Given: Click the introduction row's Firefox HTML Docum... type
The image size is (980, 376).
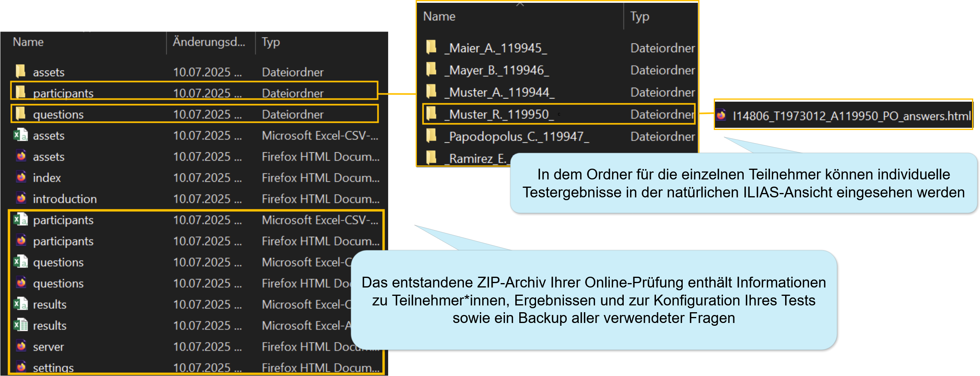Looking at the screenshot, I should pyautogui.click(x=320, y=199).
